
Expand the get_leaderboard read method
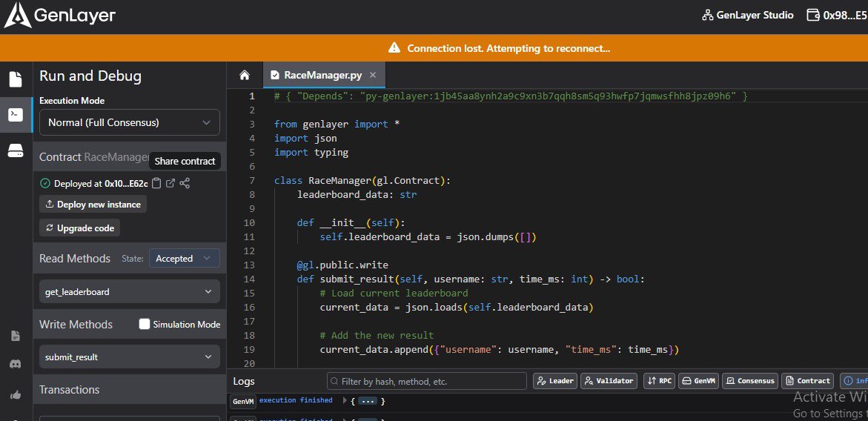pyautogui.click(x=130, y=291)
